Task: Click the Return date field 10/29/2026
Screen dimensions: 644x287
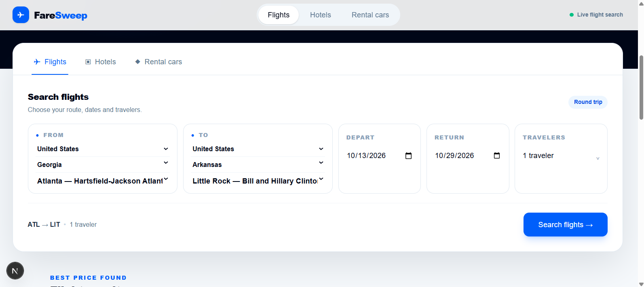Action: [468, 156]
